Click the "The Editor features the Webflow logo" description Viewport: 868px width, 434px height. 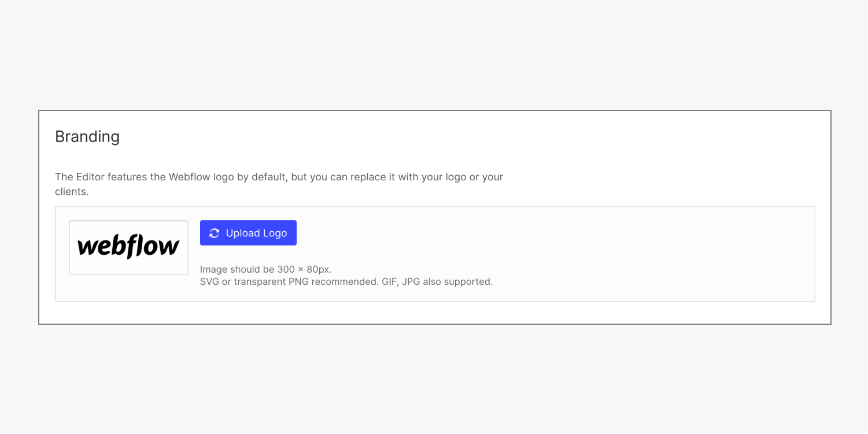[x=279, y=184]
